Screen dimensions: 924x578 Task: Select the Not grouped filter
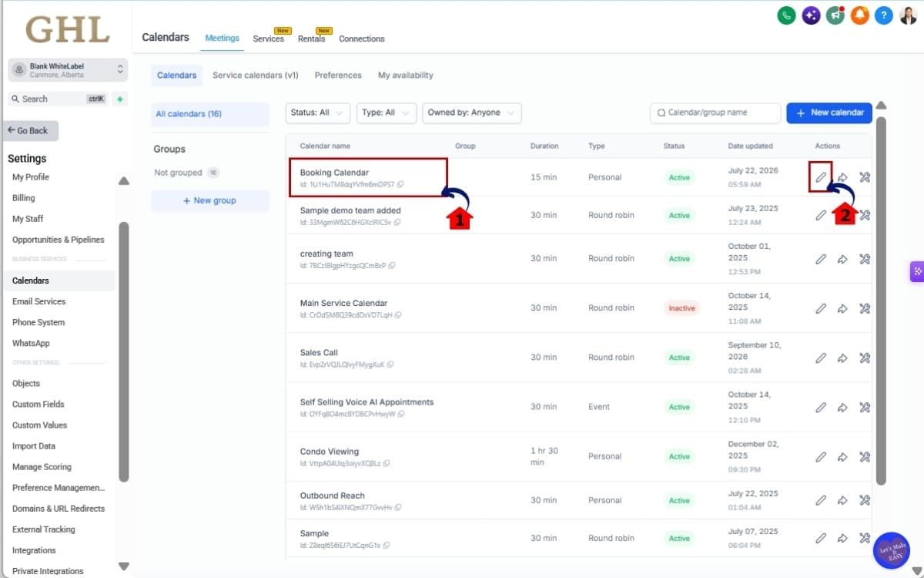tap(187, 173)
